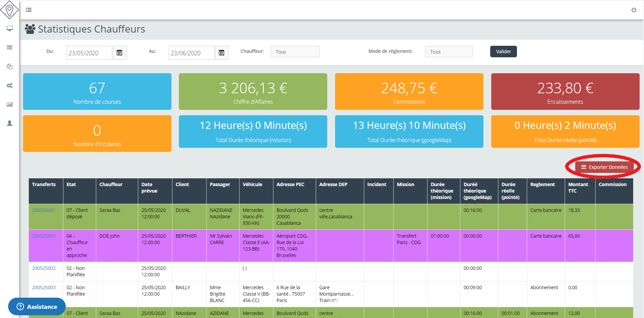Open transfer 200326001 link

pos(44,210)
